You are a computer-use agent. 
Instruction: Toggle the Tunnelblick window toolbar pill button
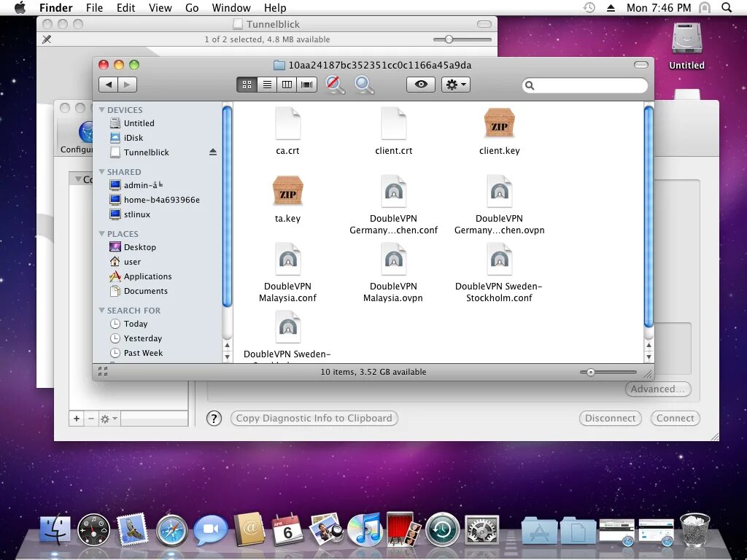(x=484, y=24)
